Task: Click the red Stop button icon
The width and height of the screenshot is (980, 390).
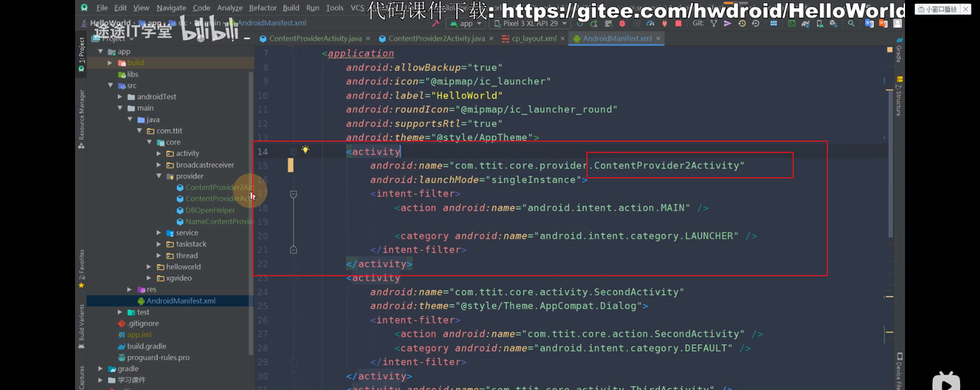Action: pos(678,24)
